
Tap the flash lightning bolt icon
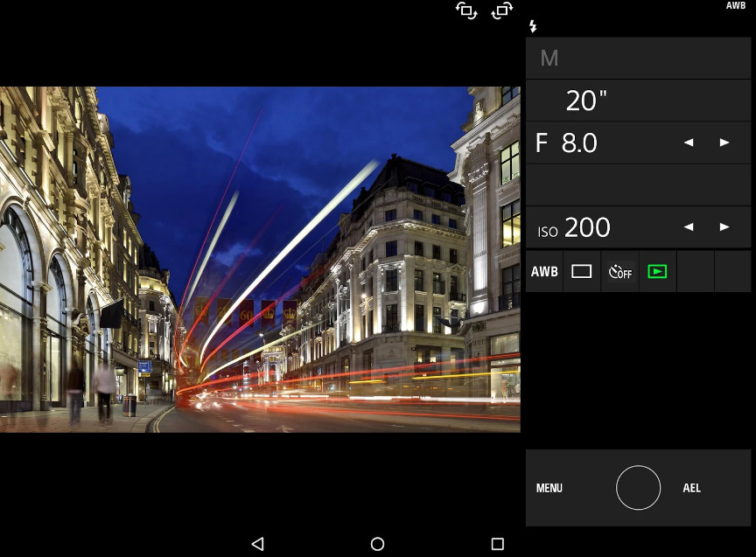[532, 27]
